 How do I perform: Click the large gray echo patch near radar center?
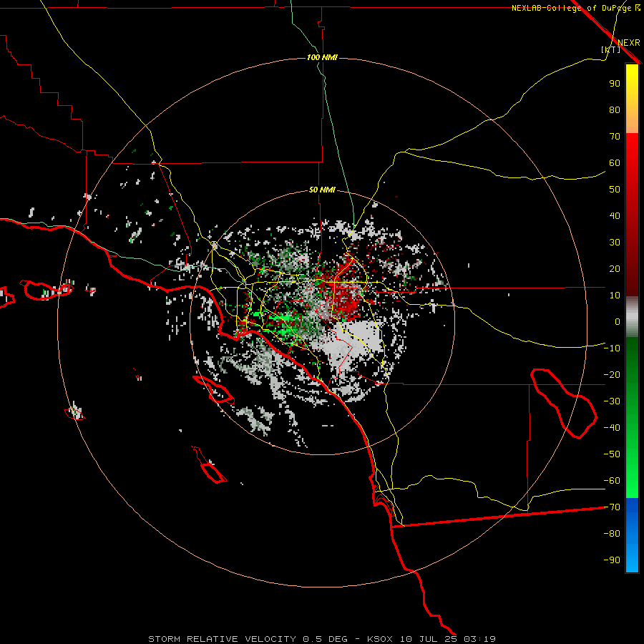(353, 339)
